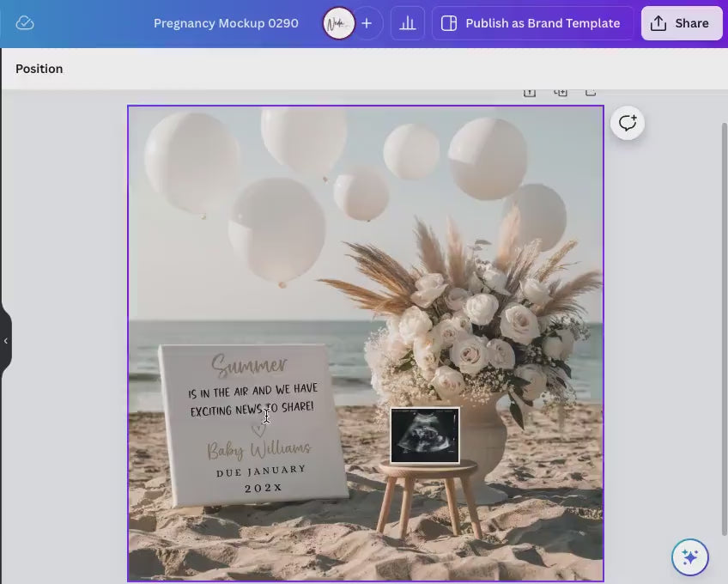Click the add comment bubble icon
This screenshot has width=728, height=584.
[x=628, y=123]
